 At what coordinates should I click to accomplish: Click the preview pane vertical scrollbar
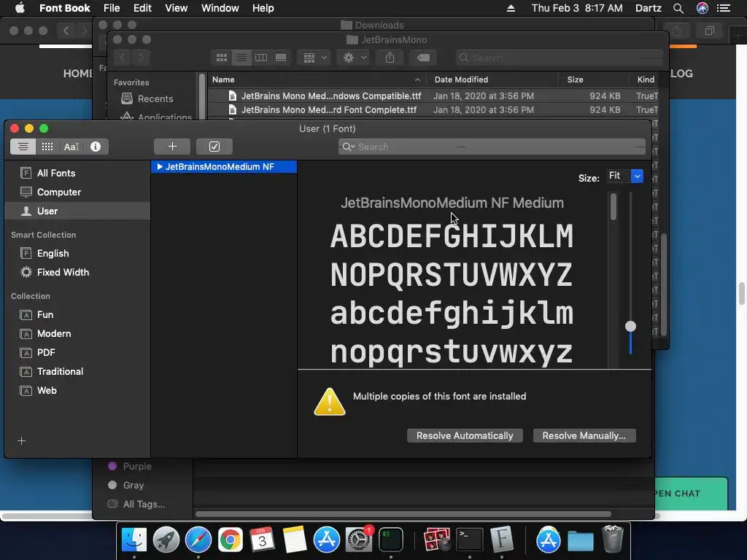[613, 206]
